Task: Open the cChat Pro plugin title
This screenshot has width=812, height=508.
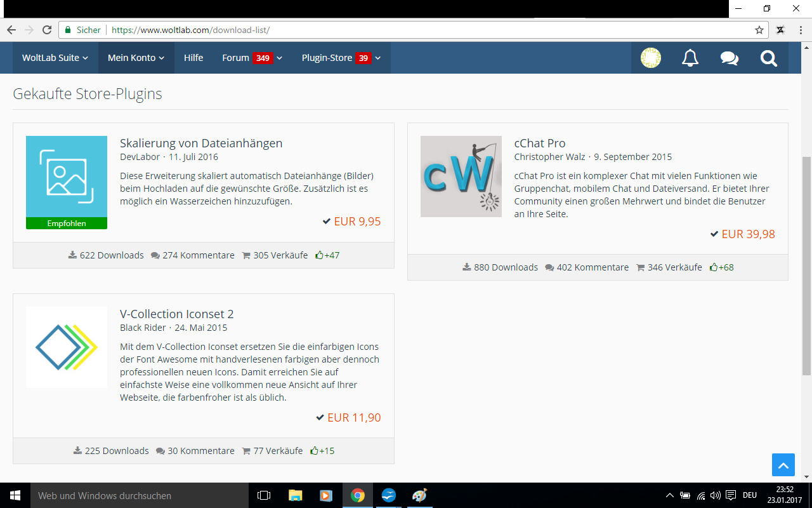Action: coord(539,143)
